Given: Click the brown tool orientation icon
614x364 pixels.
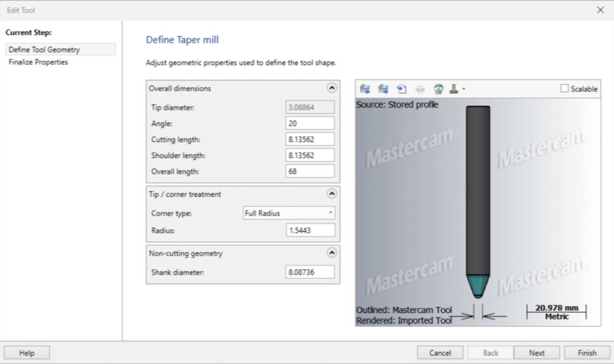Looking at the screenshot, I should click(x=454, y=89).
